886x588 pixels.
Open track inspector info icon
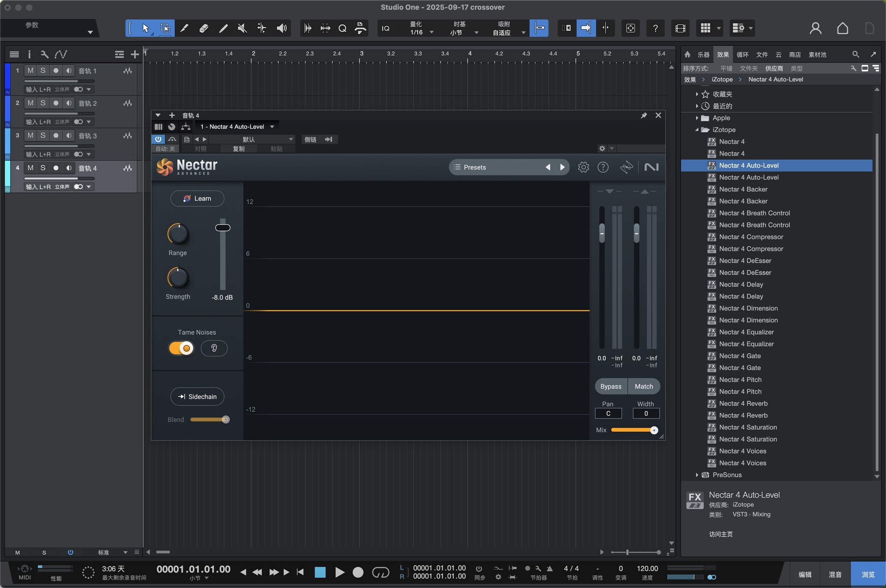(x=29, y=54)
